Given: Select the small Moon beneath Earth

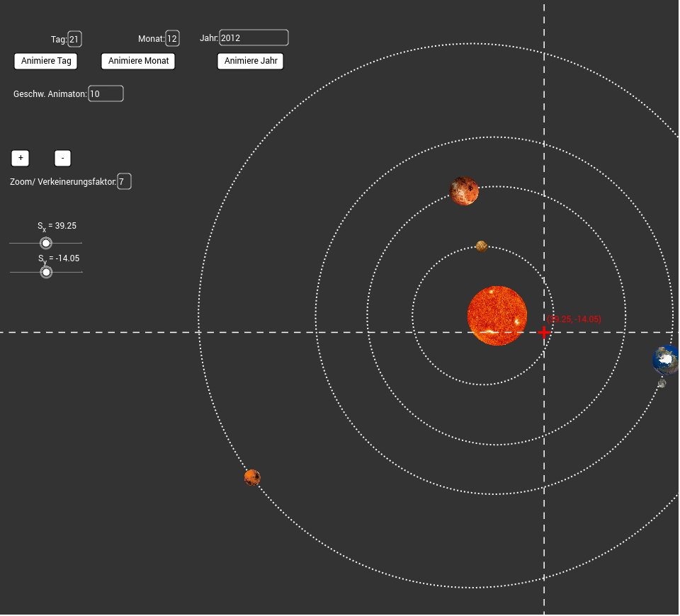Looking at the screenshot, I should (x=662, y=383).
